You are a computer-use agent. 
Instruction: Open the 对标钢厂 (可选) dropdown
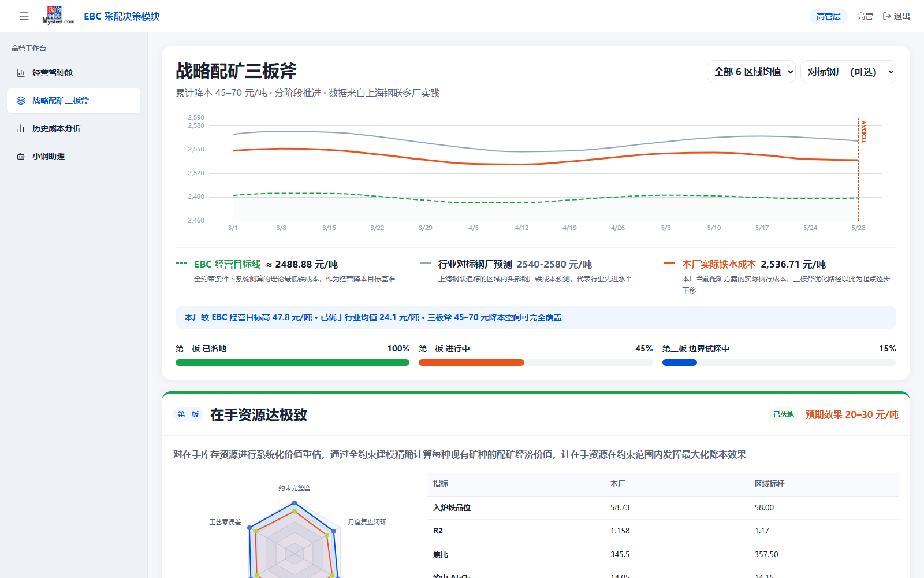coord(848,72)
